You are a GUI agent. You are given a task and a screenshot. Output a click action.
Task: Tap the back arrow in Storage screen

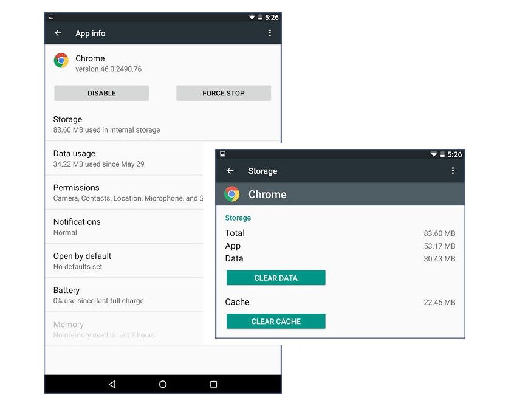[230, 171]
